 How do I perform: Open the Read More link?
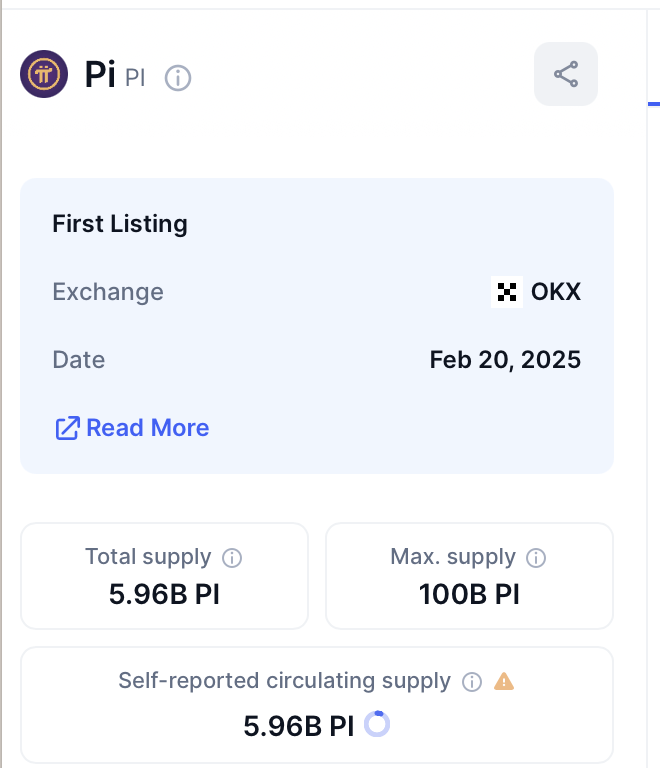click(148, 428)
